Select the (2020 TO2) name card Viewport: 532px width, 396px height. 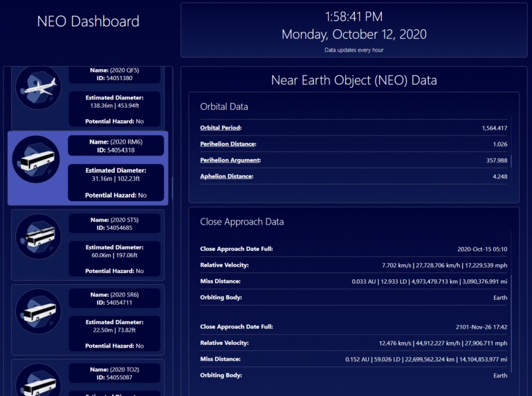[x=115, y=373]
